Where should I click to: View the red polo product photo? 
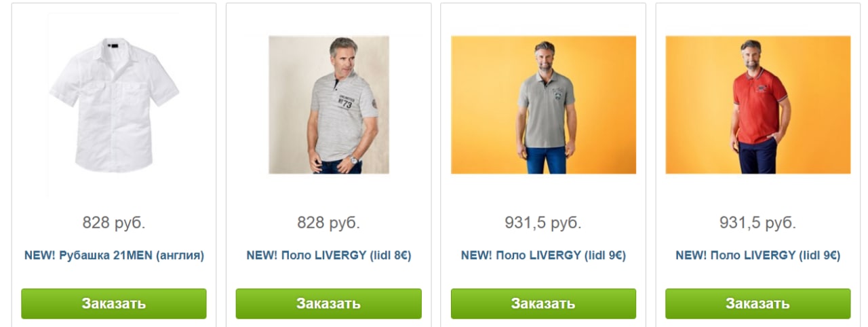click(758, 105)
